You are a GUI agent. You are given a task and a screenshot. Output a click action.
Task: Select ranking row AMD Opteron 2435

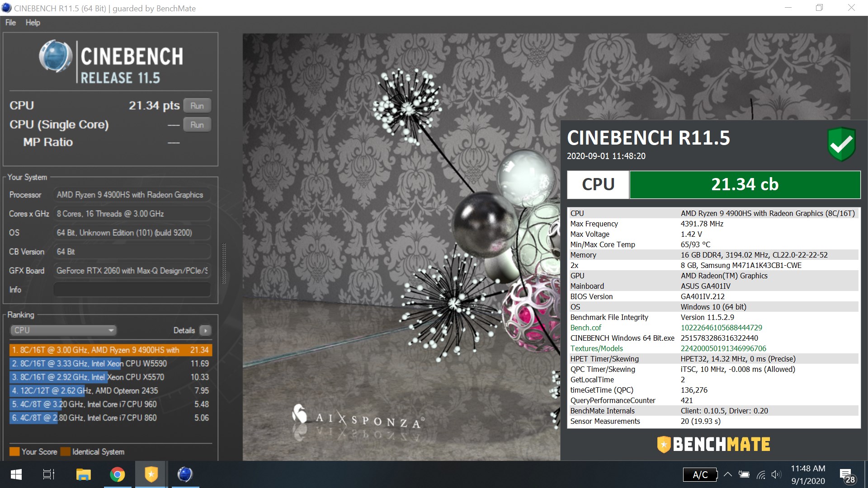pos(110,390)
